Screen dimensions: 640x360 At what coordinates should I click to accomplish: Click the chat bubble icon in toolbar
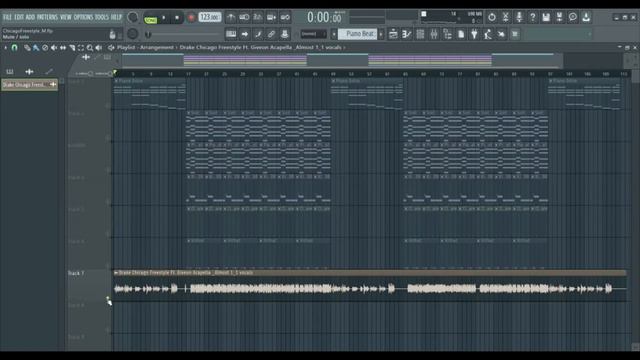pos(573,17)
